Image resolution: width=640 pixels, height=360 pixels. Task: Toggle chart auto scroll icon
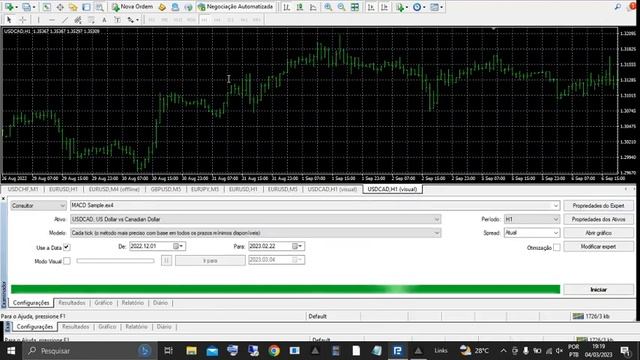click(x=371, y=7)
